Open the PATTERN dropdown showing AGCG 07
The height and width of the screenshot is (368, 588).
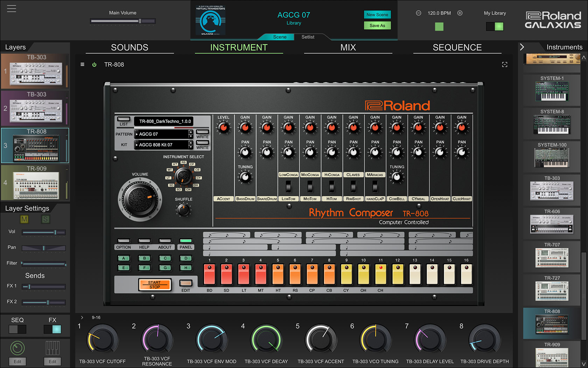(x=162, y=134)
